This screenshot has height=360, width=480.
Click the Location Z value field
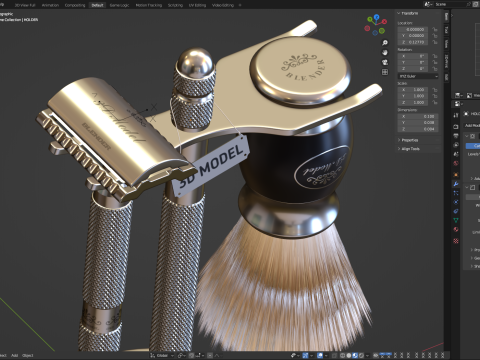click(x=413, y=42)
